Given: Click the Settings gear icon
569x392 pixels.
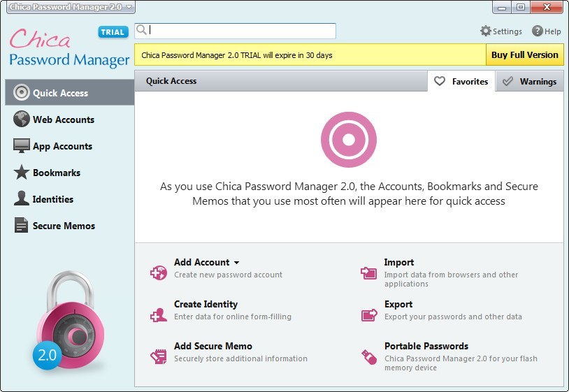Looking at the screenshot, I should 486,31.
